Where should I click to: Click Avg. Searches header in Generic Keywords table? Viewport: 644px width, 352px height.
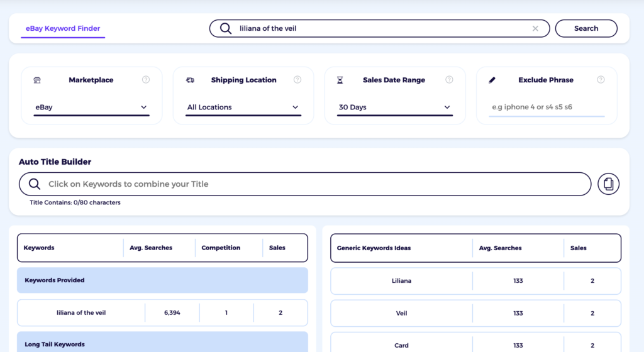click(x=500, y=248)
